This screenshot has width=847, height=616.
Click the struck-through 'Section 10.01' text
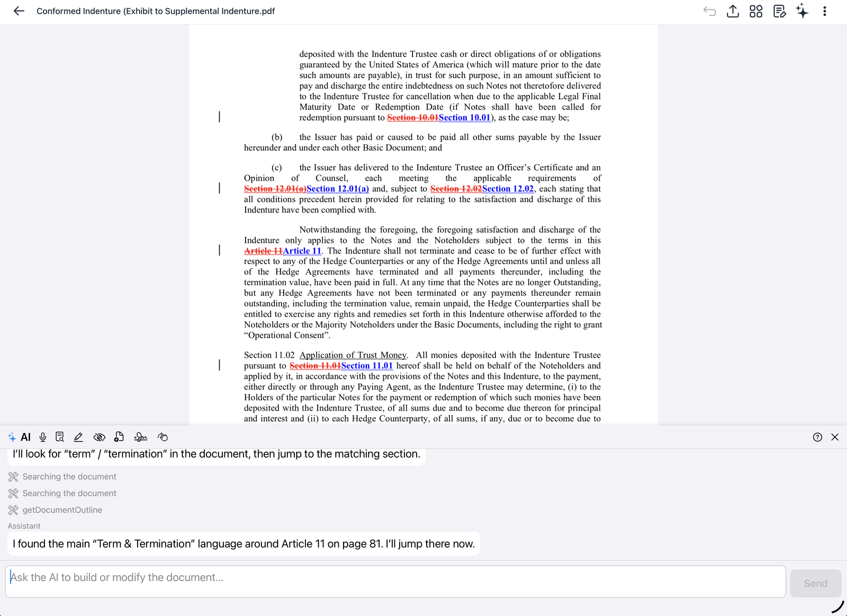412,117
